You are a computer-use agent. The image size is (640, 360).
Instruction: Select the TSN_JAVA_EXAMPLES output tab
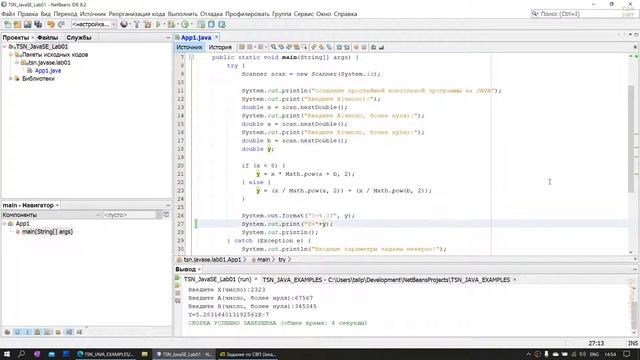click(386, 280)
